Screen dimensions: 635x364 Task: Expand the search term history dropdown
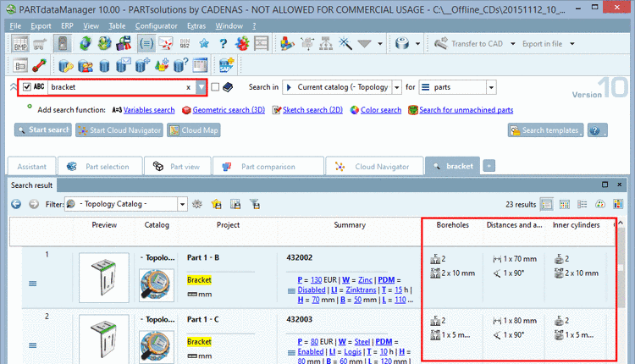click(x=201, y=87)
